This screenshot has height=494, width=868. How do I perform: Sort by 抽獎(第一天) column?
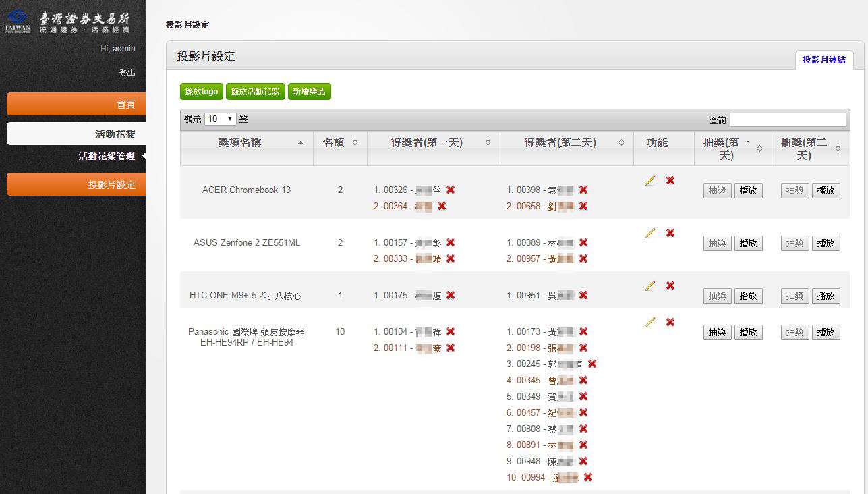tap(733, 148)
